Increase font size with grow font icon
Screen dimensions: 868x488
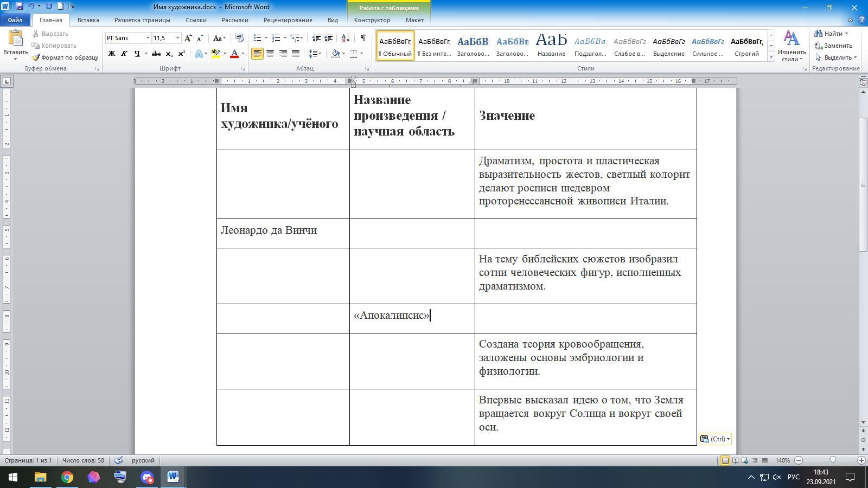188,38
